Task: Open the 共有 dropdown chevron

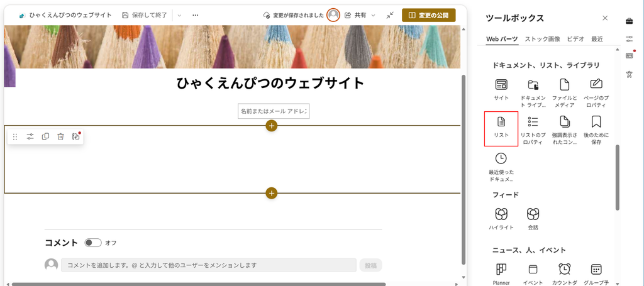Action: pos(373,15)
